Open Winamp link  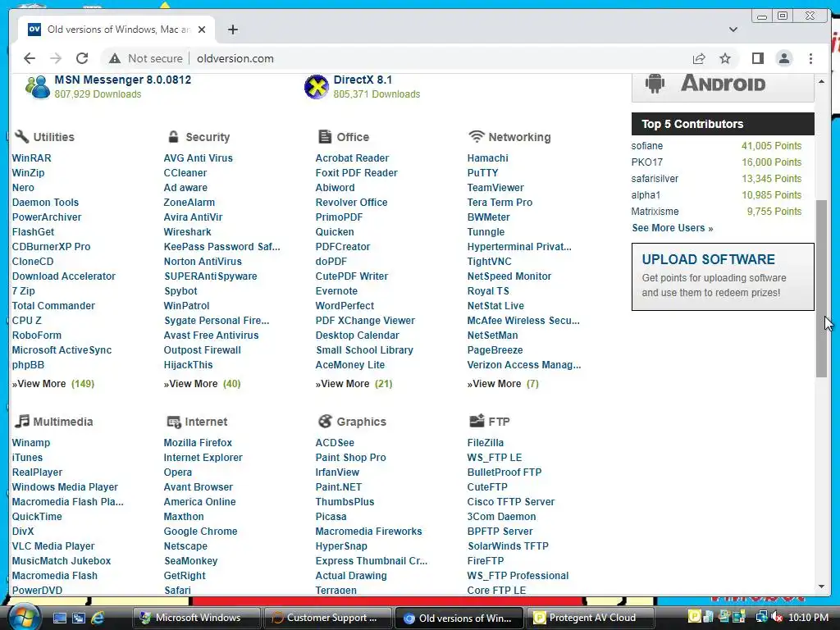click(31, 442)
